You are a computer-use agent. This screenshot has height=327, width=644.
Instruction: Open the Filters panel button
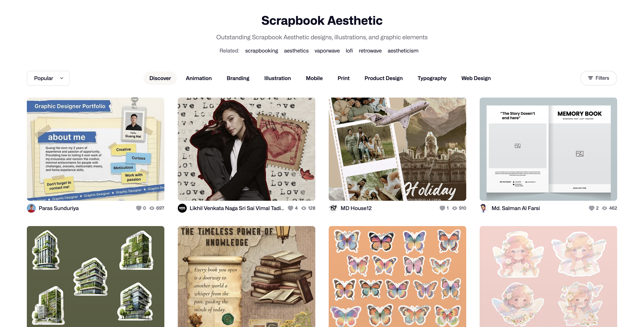tap(599, 78)
